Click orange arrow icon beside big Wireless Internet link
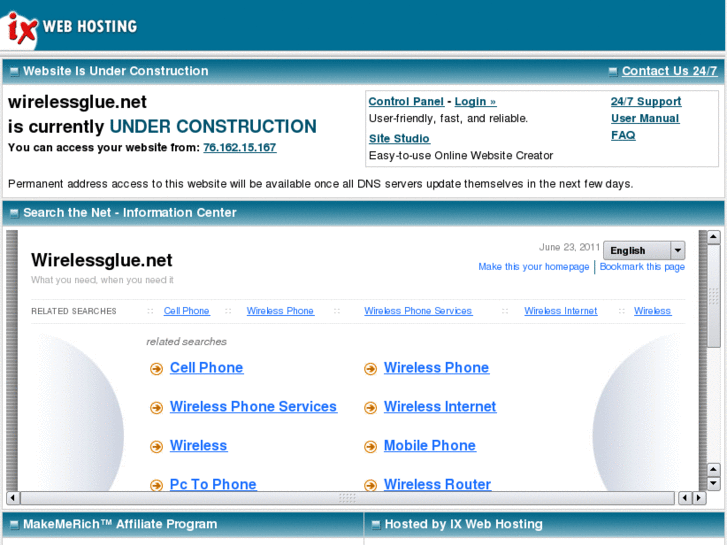The height and width of the screenshot is (545, 727). [370, 408]
